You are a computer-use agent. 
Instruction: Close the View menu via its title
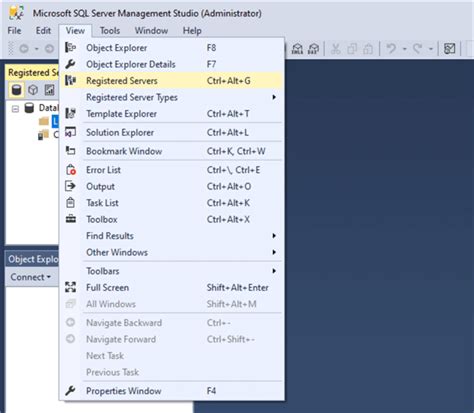tap(75, 31)
